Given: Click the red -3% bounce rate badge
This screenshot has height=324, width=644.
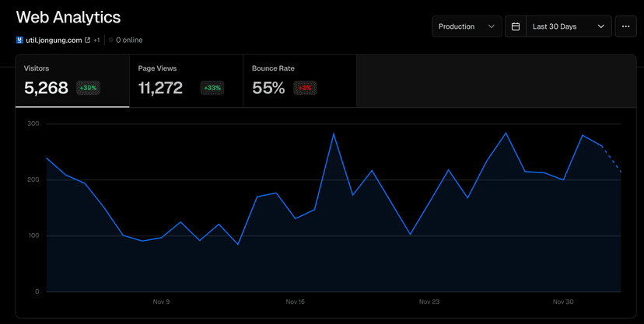Looking at the screenshot, I should click(x=305, y=88).
